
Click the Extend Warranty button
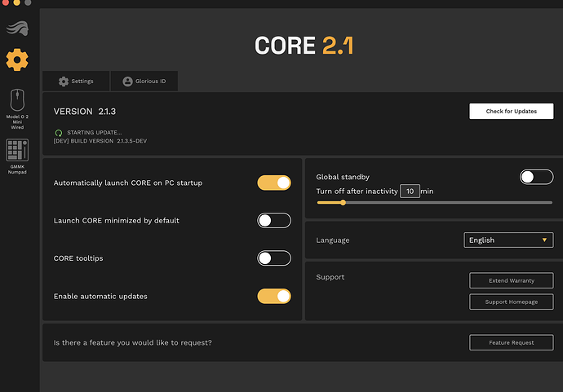click(x=511, y=280)
